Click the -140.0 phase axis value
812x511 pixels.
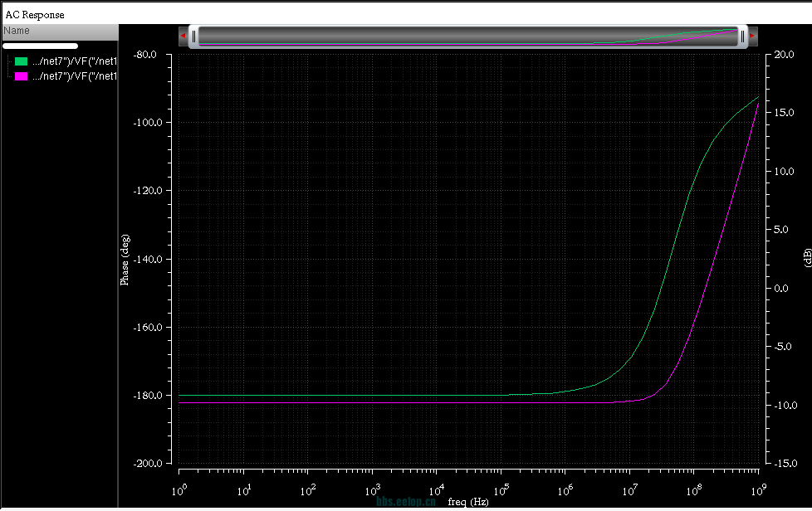[x=148, y=259]
